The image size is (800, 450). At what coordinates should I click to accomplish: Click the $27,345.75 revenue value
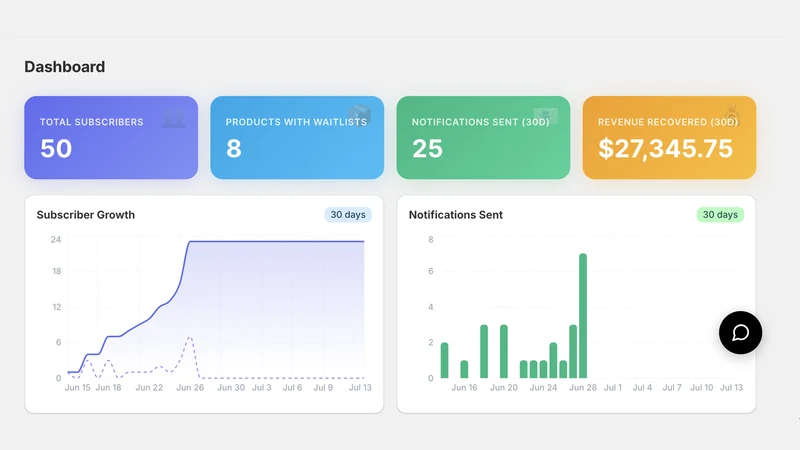[x=665, y=148]
